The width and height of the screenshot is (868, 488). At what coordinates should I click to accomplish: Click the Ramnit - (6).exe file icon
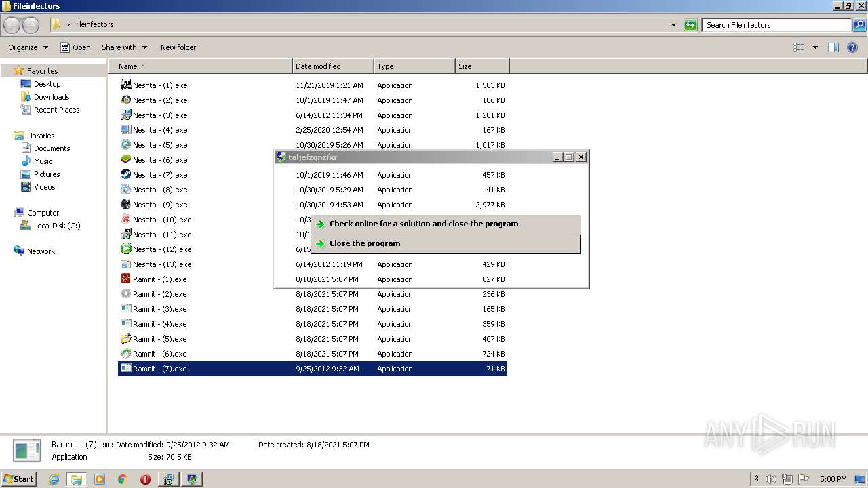tap(125, 354)
